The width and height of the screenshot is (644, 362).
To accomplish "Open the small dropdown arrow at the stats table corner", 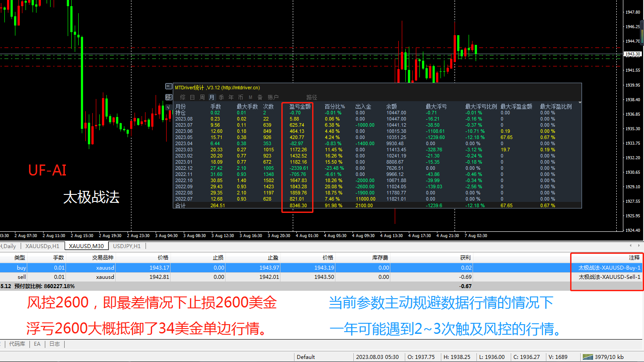I will [580, 103].
